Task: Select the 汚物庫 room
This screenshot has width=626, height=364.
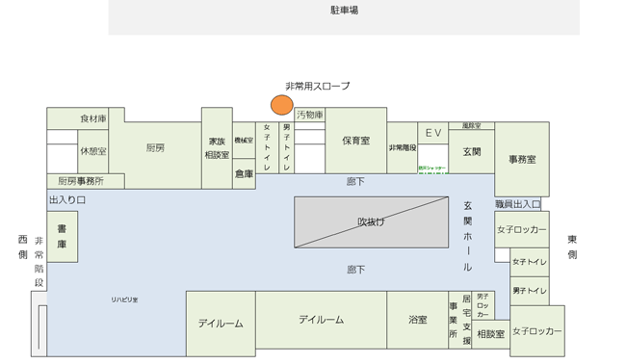Action: click(x=309, y=115)
